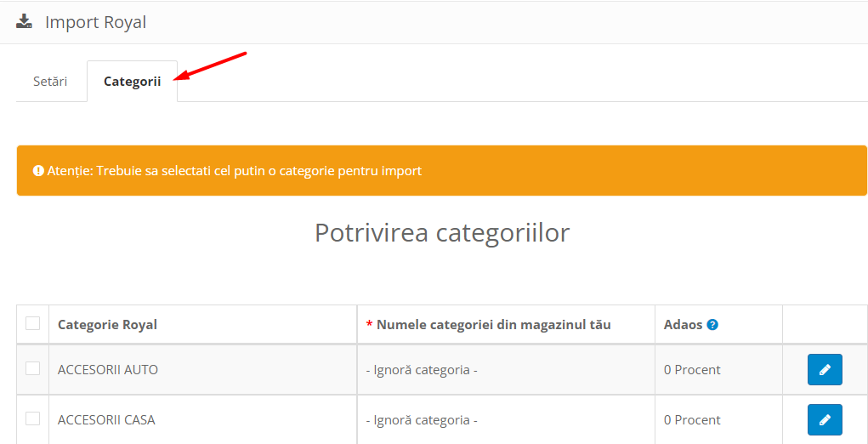The height and width of the screenshot is (444, 868).
Task: Click 'Ignoră categoria' in ACCESORII AUTO row
Action: coord(421,370)
